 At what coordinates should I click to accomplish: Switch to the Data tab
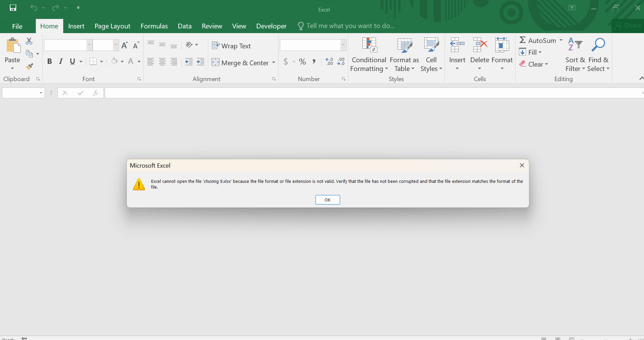tap(185, 26)
